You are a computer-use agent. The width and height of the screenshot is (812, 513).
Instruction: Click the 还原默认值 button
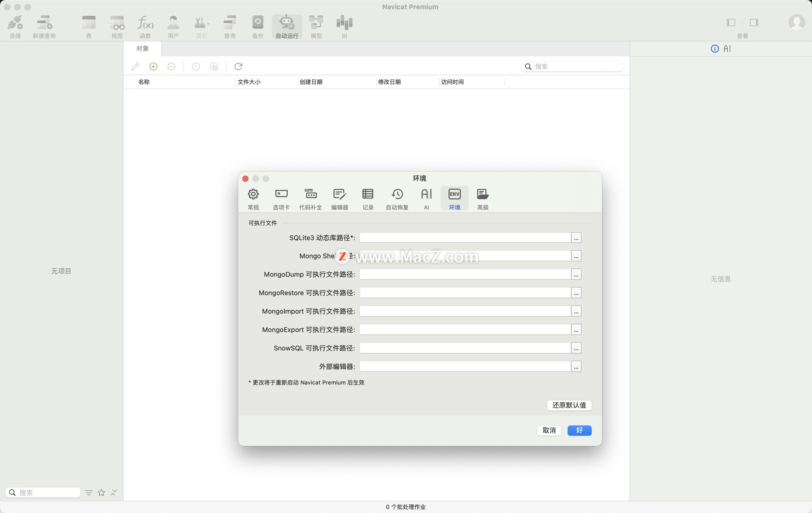pos(569,405)
